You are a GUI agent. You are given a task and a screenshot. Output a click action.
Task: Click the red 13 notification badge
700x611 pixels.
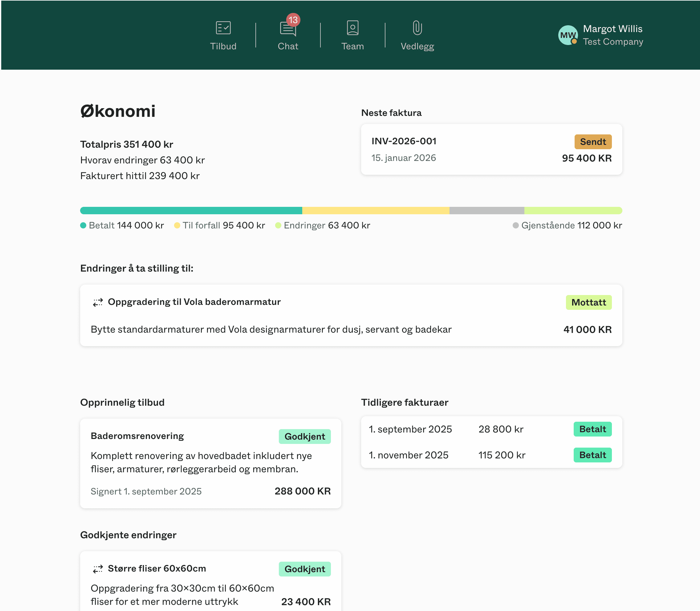point(293,20)
